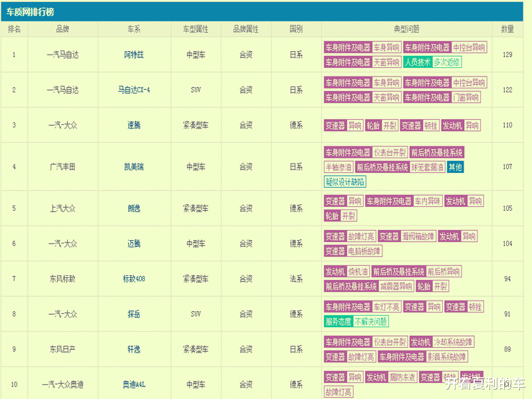This screenshot has width=532, height=399.
Task: Click the brand cell 上汽大众
Action: tap(63, 208)
